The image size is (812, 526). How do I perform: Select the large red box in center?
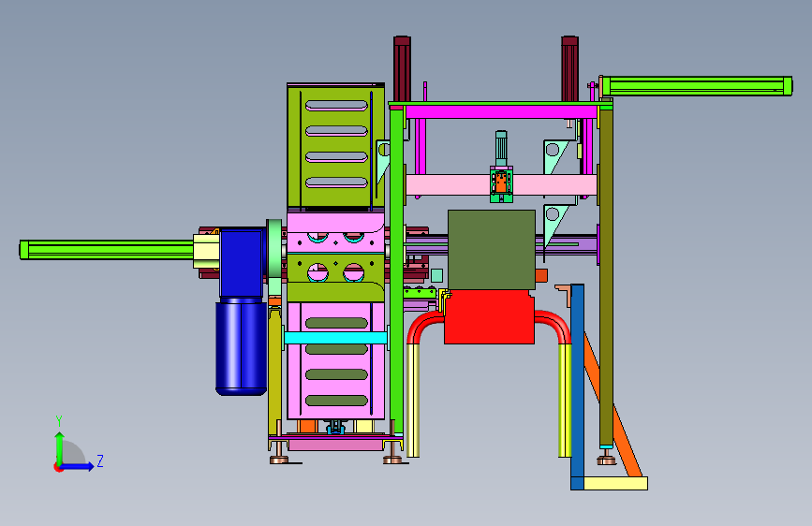click(490, 317)
